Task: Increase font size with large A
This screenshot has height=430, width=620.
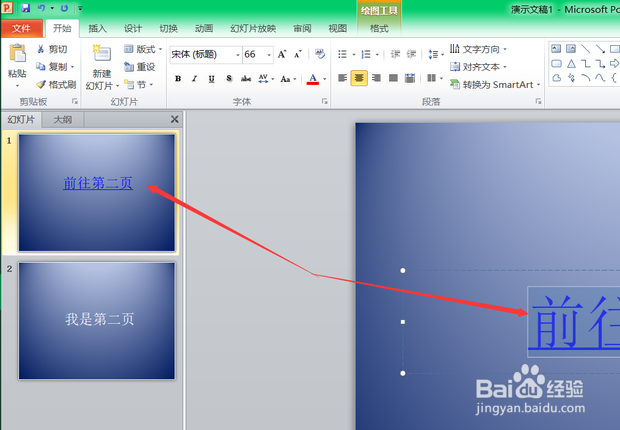Action: (x=282, y=54)
